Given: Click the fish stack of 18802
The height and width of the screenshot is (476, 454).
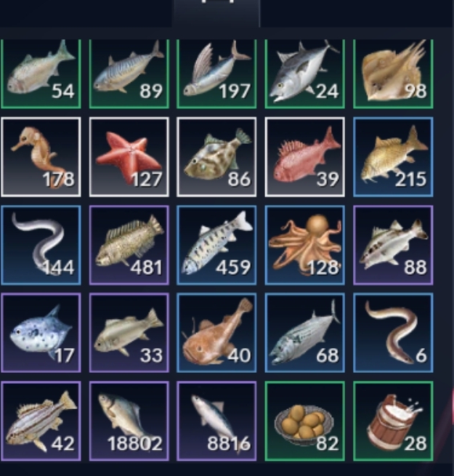Looking at the screenshot, I should (129, 421).
